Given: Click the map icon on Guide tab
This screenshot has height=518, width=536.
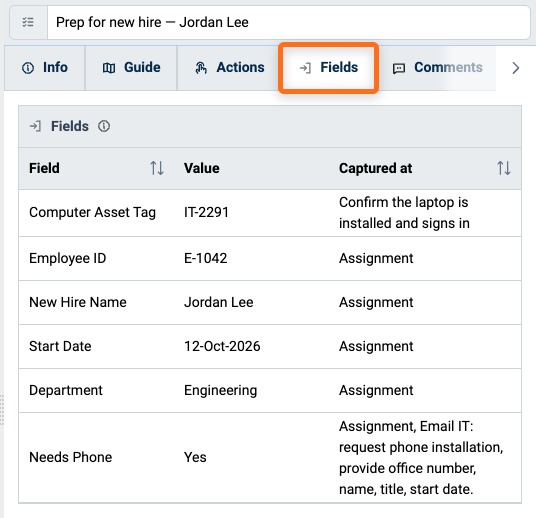Looking at the screenshot, I should point(109,68).
